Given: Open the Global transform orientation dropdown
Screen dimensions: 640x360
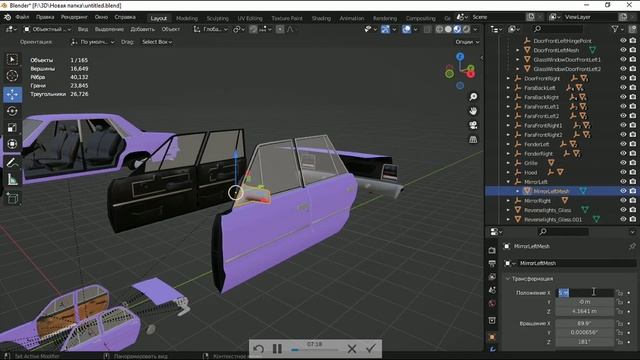Looking at the screenshot, I should 211,29.
